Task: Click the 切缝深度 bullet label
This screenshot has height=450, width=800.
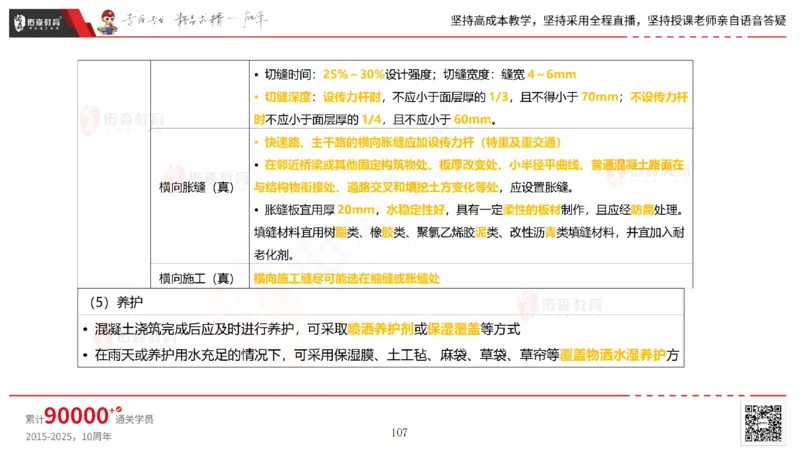Action: click(288, 97)
